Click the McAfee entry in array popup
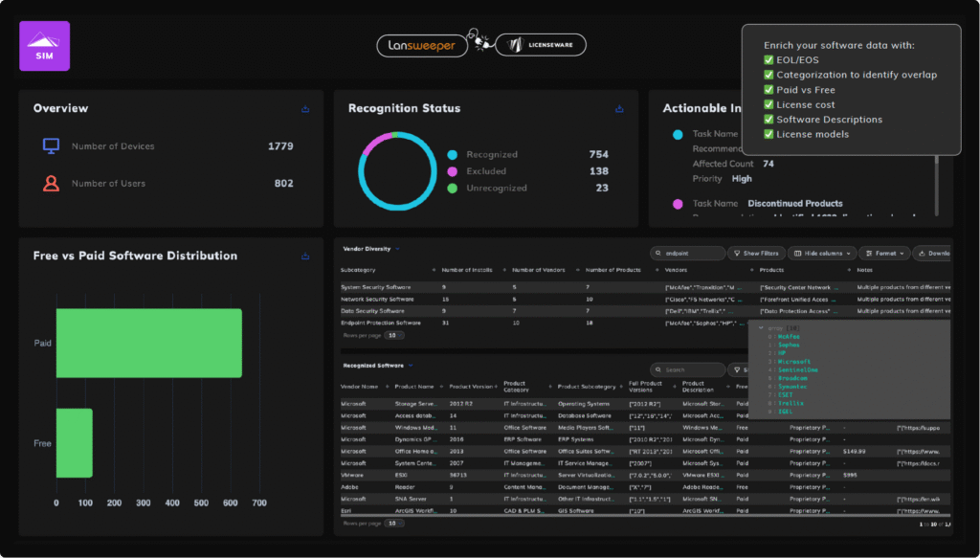The height and width of the screenshot is (558, 980). 789,337
